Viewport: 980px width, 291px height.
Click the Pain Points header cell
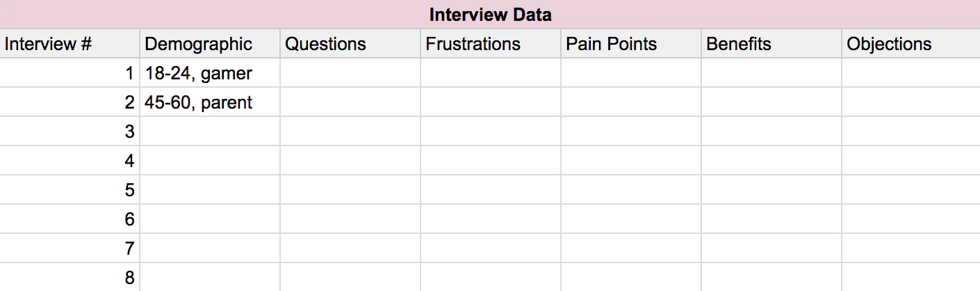click(x=631, y=44)
